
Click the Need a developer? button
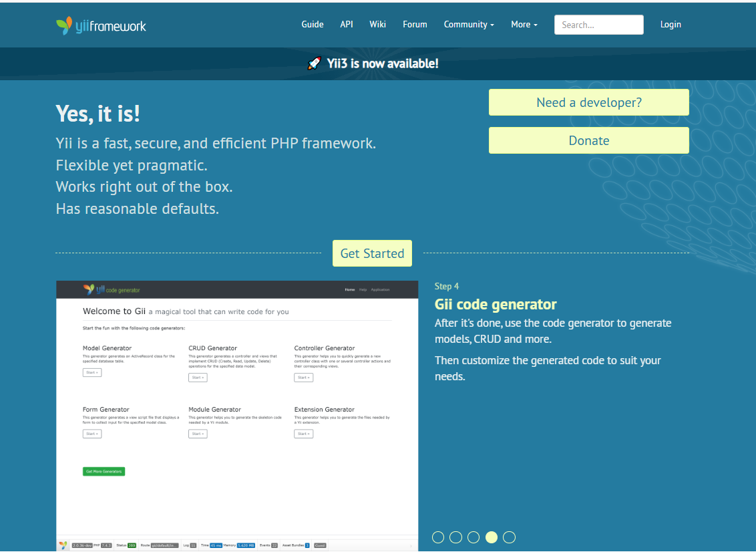pos(588,102)
